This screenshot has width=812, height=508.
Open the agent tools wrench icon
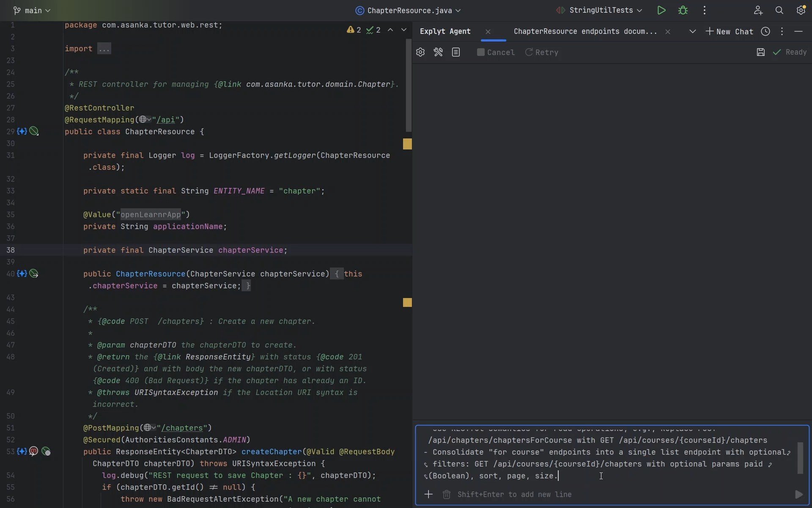pyautogui.click(x=438, y=52)
